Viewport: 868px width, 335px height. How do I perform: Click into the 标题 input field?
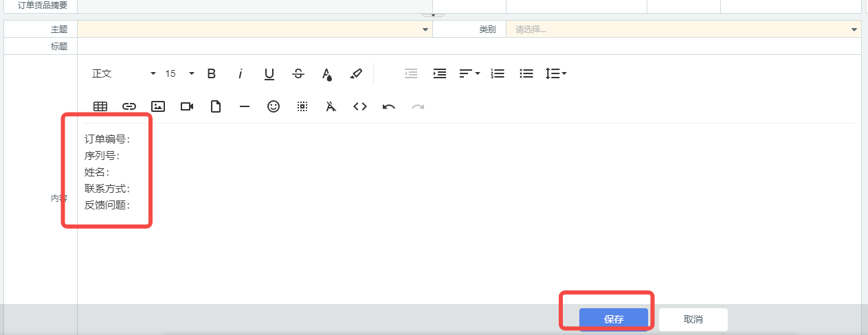[467, 46]
